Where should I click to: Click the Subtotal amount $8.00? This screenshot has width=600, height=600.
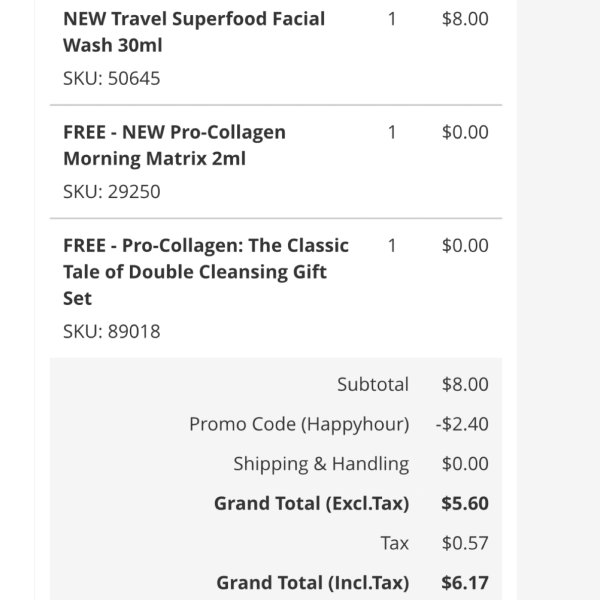pyautogui.click(x=465, y=384)
